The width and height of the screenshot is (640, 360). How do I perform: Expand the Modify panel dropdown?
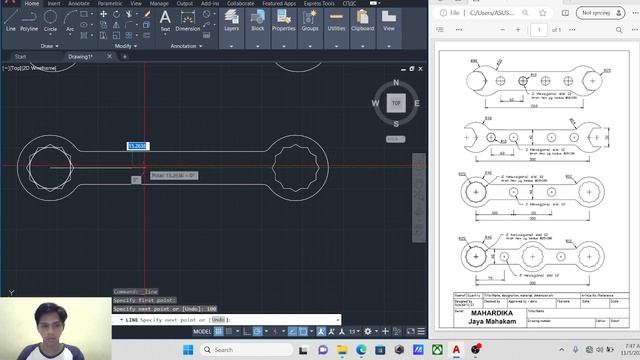125,46
